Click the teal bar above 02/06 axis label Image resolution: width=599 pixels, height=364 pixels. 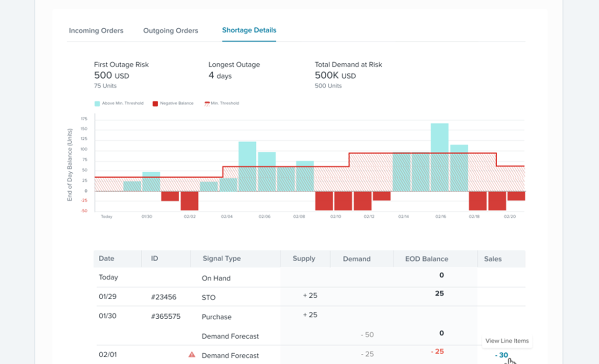tap(267, 171)
